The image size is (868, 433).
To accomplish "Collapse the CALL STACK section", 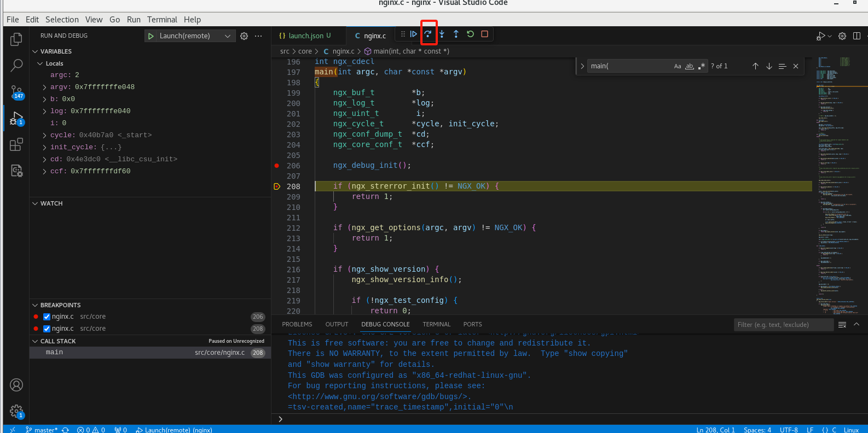I will 36,341.
